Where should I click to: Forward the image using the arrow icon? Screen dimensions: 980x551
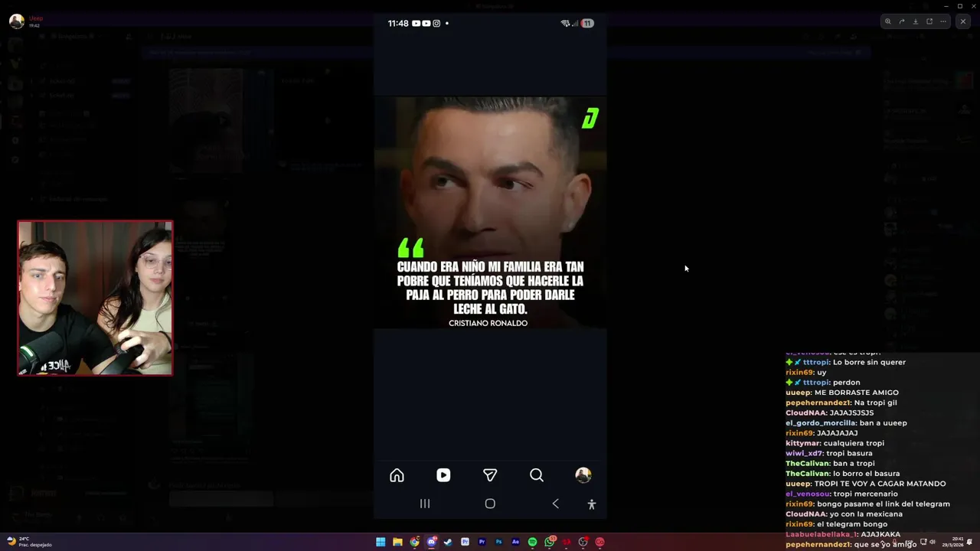click(901, 21)
